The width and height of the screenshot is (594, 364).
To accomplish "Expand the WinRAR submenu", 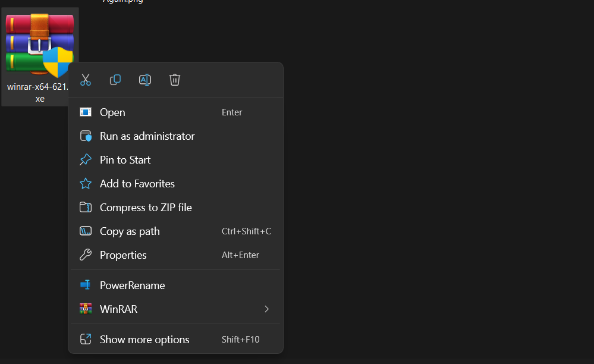I will 266,309.
